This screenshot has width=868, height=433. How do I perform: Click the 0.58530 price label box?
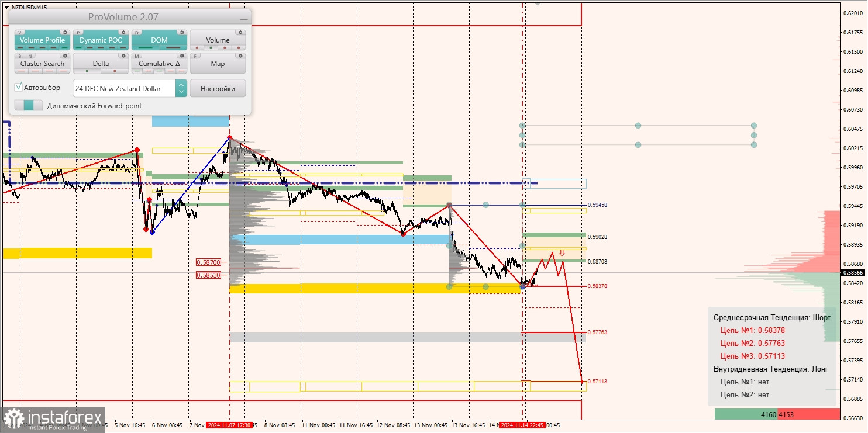tap(208, 275)
